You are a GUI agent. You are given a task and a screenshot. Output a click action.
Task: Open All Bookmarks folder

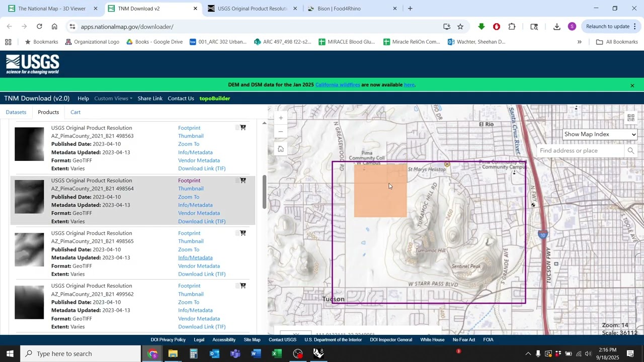click(x=617, y=42)
